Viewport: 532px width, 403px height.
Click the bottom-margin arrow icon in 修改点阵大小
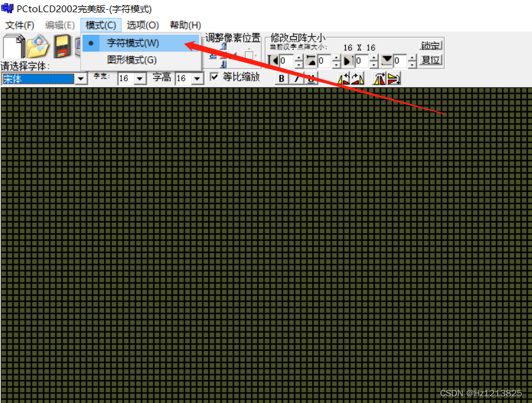click(386, 61)
